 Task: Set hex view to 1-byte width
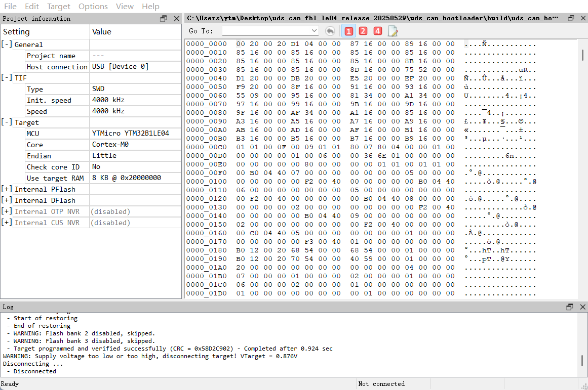pos(348,31)
